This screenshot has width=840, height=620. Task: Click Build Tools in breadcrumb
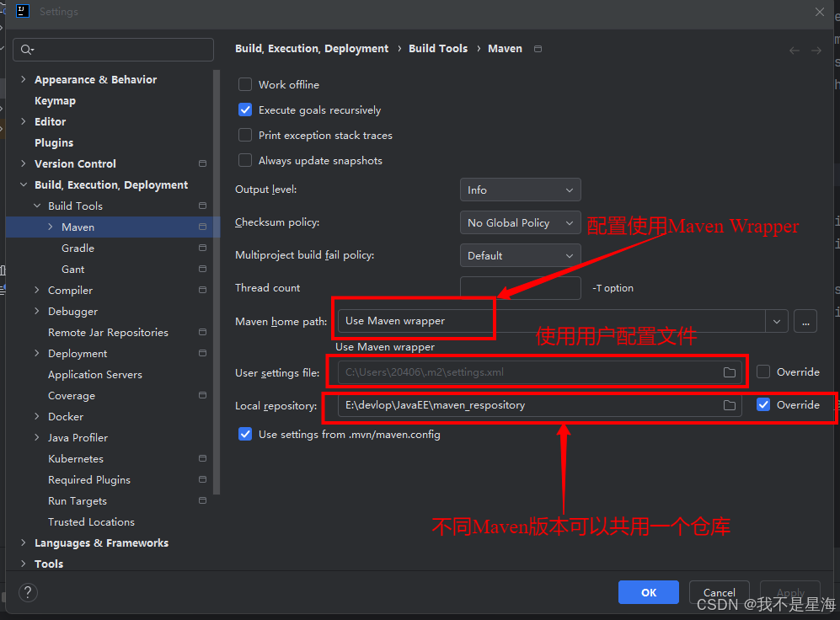coord(437,49)
